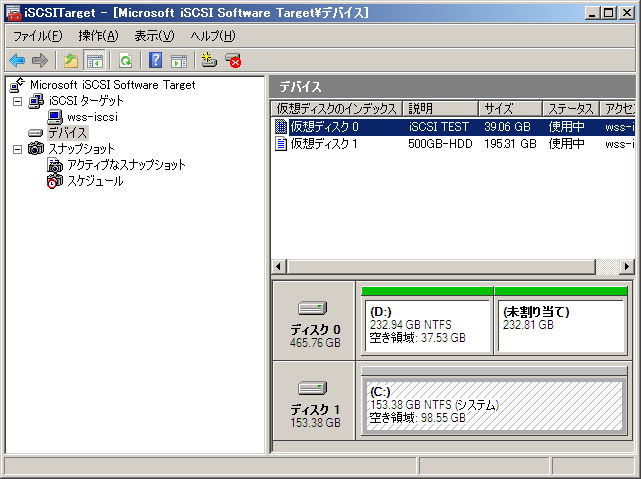Image resolution: width=641 pixels, height=479 pixels.
Task: Click the ディスク 0 drive icon
Action: pos(313,308)
